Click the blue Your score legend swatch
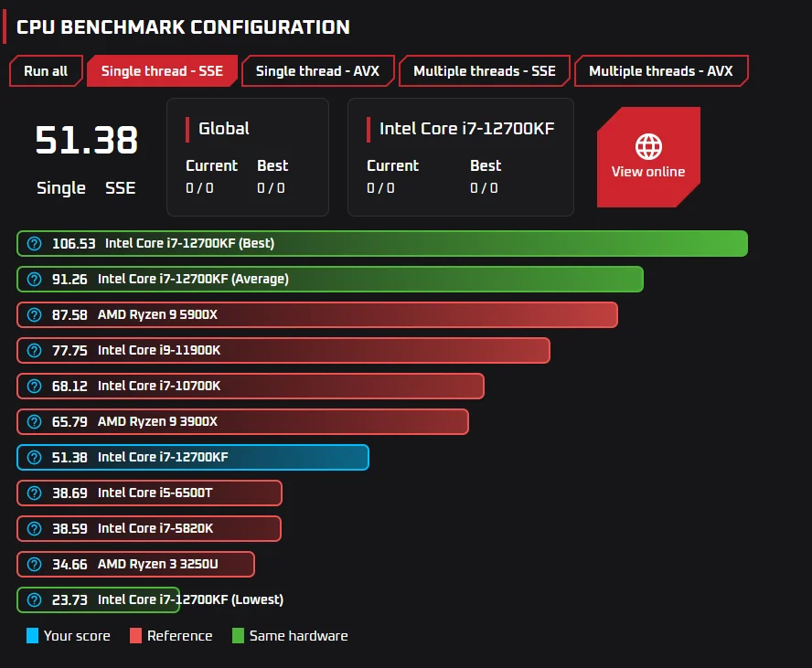Screen dimensions: 812x668 click(32, 635)
